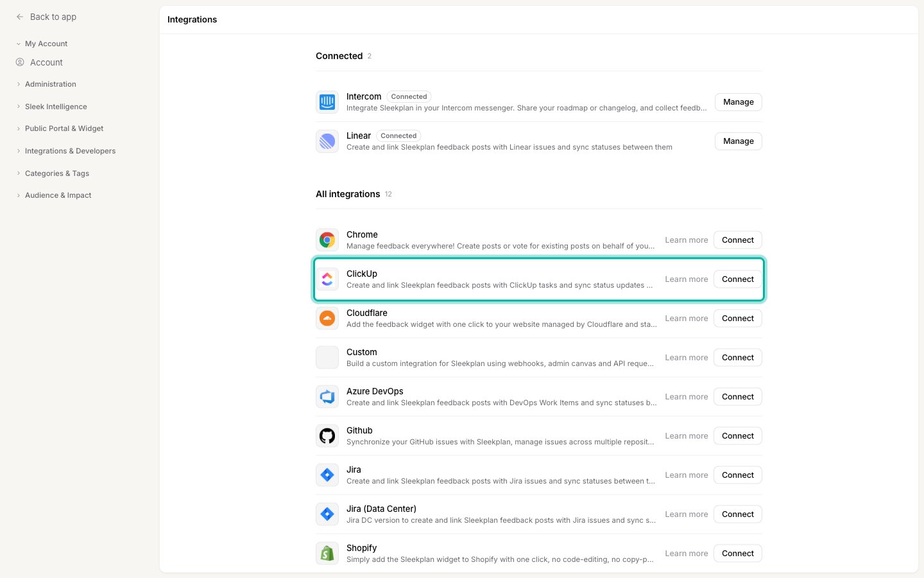Connect the Azure DevOps integration

tap(738, 397)
